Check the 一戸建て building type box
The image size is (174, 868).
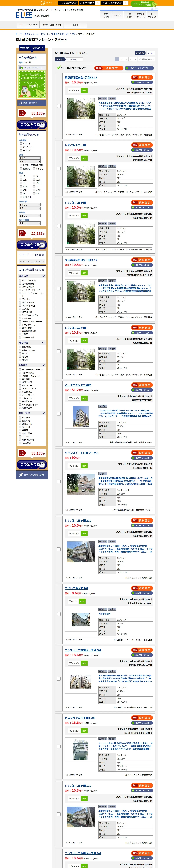pos(21,151)
